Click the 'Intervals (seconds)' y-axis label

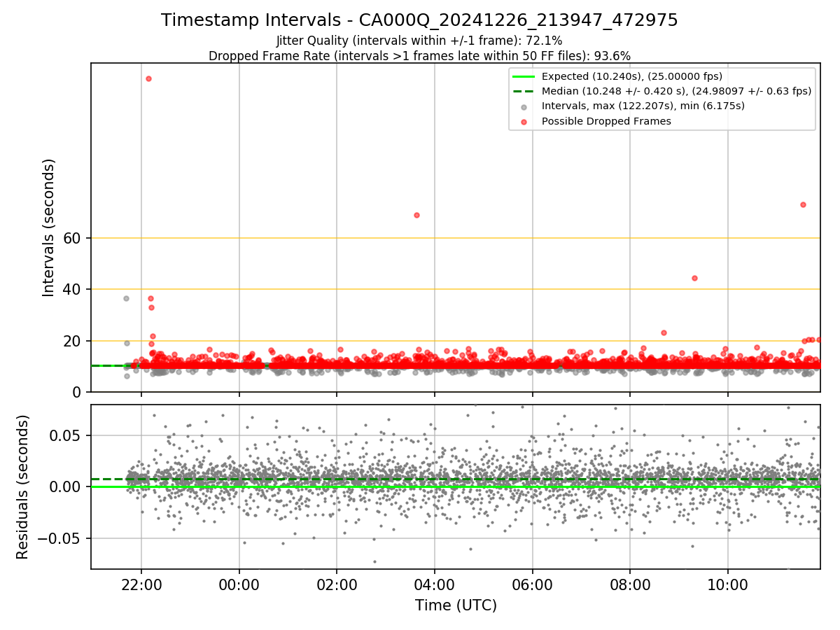49,227
